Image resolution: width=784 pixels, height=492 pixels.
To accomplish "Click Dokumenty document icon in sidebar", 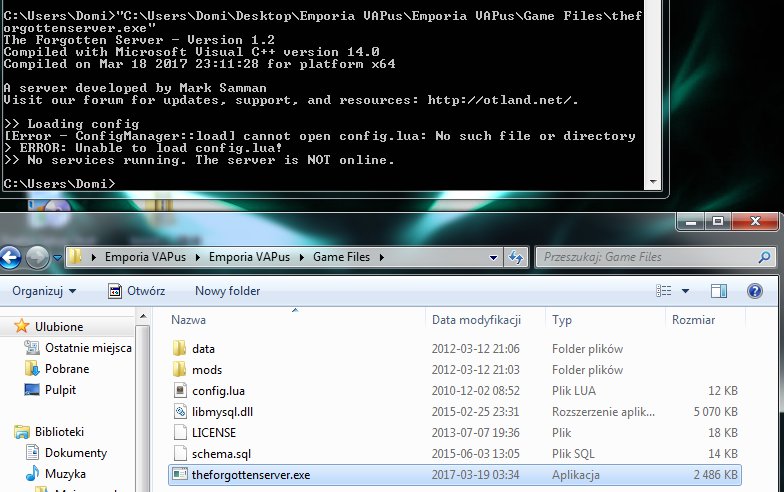I will [x=32, y=452].
